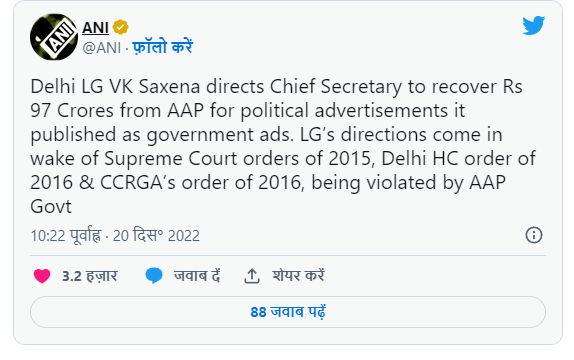Open the ANI display name link
Screen dimensions: 574x360
[x=95, y=27]
